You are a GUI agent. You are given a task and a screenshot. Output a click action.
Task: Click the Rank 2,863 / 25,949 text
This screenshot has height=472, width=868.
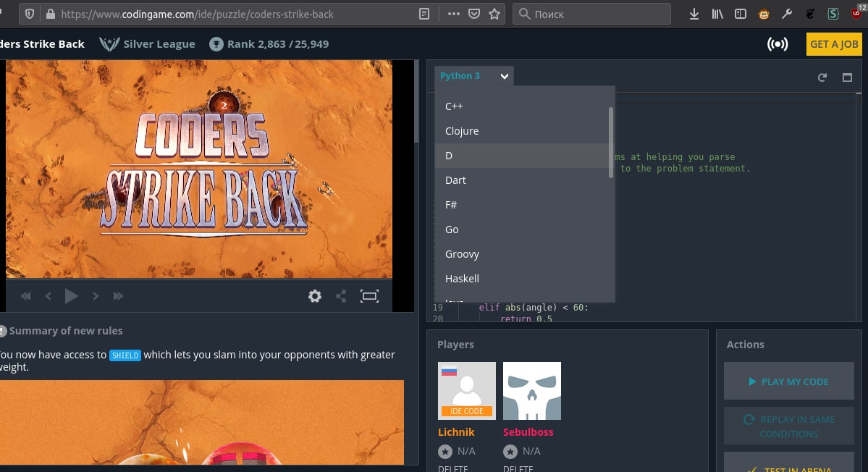coord(278,44)
